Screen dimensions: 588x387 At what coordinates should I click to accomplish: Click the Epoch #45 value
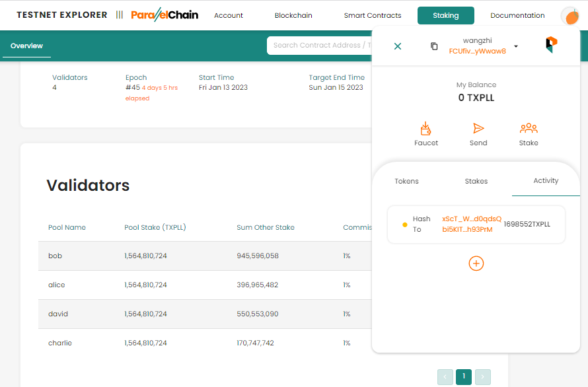(133, 87)
